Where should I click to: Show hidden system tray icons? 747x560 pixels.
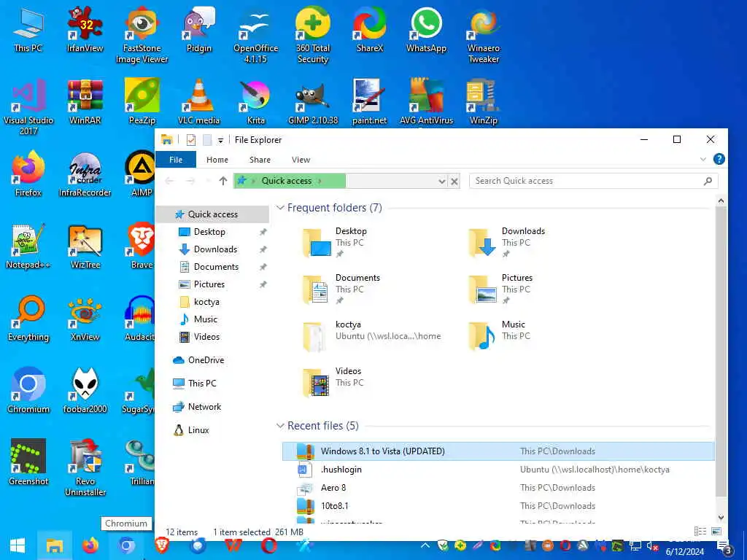coord(425,545)
